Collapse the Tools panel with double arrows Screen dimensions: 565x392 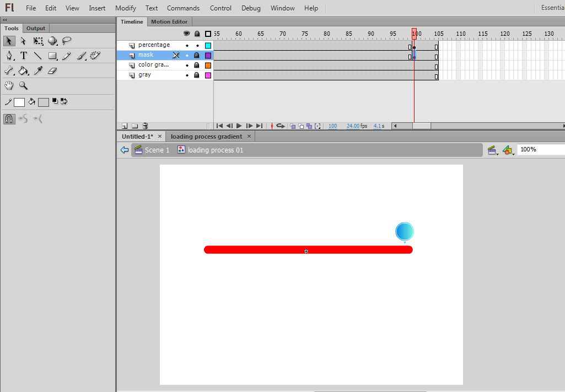pos(4,20)
